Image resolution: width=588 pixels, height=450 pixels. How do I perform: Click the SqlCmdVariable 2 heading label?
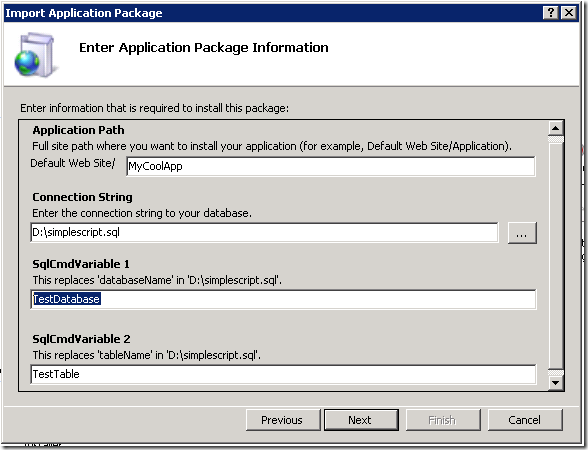pyautogui.click(x=81, y=339)
